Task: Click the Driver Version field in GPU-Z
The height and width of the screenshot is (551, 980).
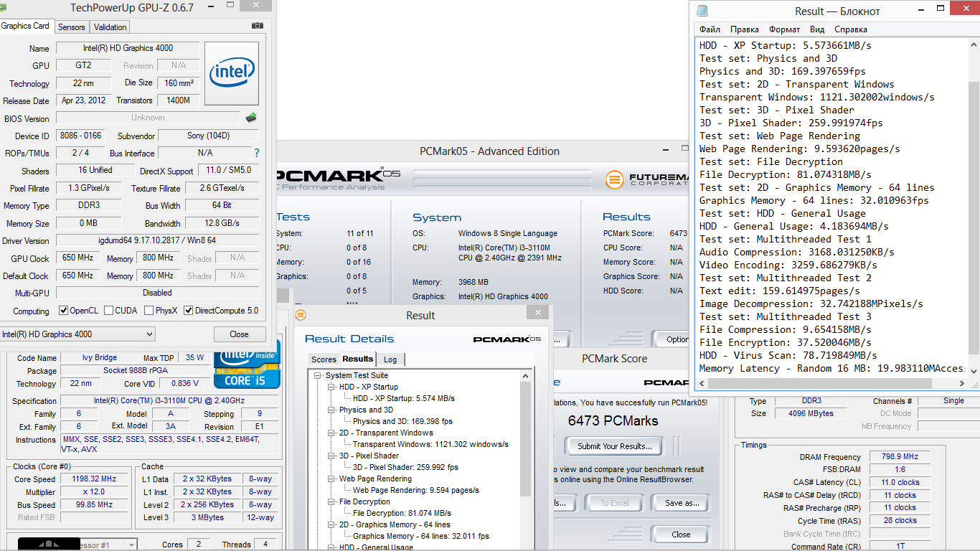Action: click(157, 240)
